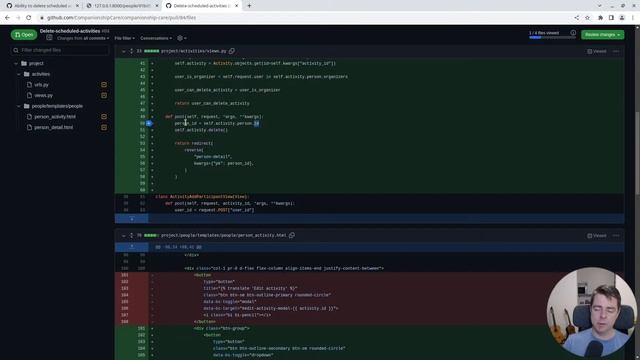This screenshot has width=640, height=360.
Task: Close the 127.0.0.1:8000 browser tab
Action: [157, 6]
